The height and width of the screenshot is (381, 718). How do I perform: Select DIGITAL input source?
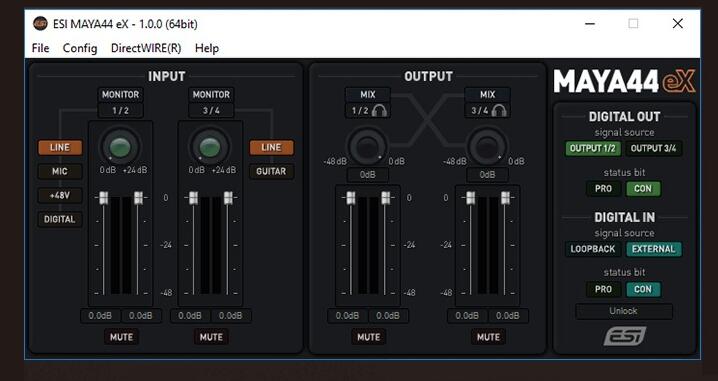pos(60,219)
